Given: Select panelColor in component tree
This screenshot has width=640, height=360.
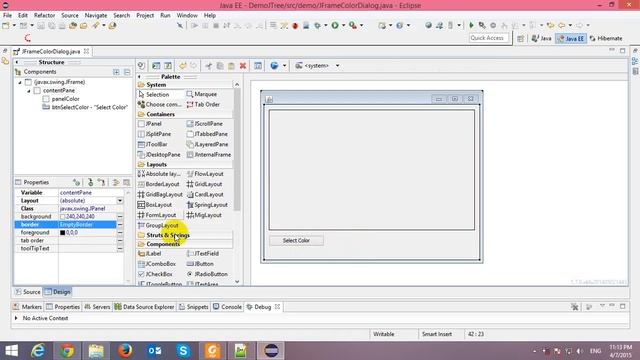Looking at the screenshot, I should pos(61,99).
